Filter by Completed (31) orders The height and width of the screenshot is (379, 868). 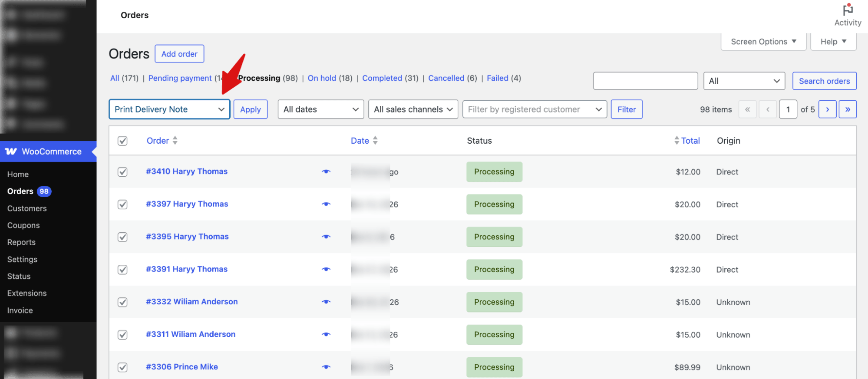pyautogui.click(x=390, y=78)
